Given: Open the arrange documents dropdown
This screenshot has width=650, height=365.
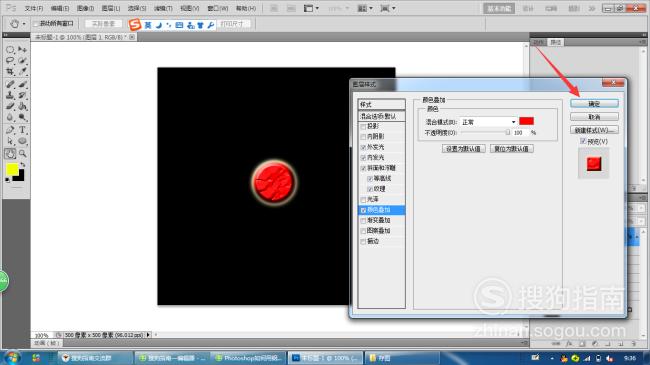Looking at the screenshot, I should click(x=365, y=8).
